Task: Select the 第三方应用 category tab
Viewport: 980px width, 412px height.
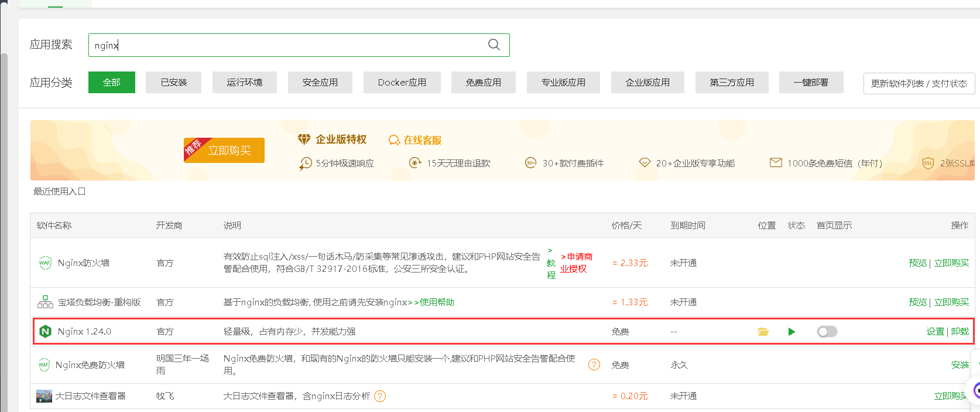Action: pyautogui.click(x=732, y=83)
